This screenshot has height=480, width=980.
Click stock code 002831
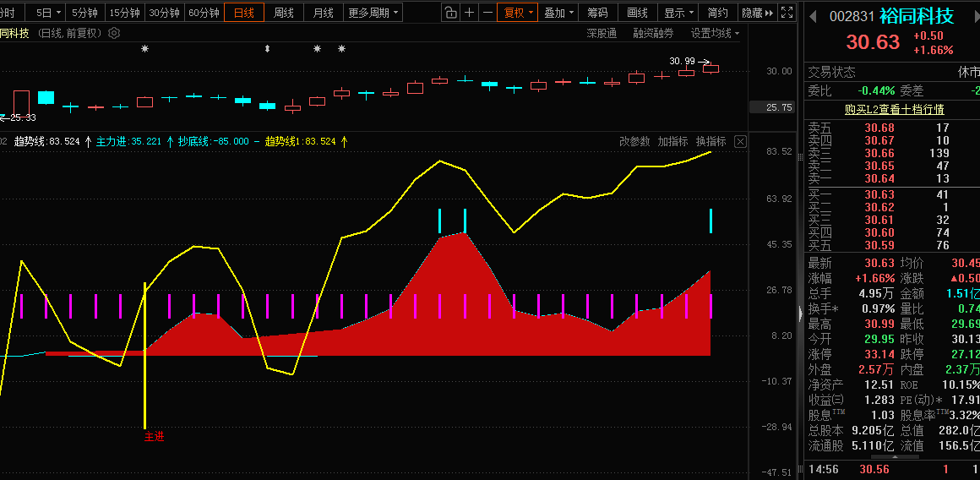pos(852,17)
